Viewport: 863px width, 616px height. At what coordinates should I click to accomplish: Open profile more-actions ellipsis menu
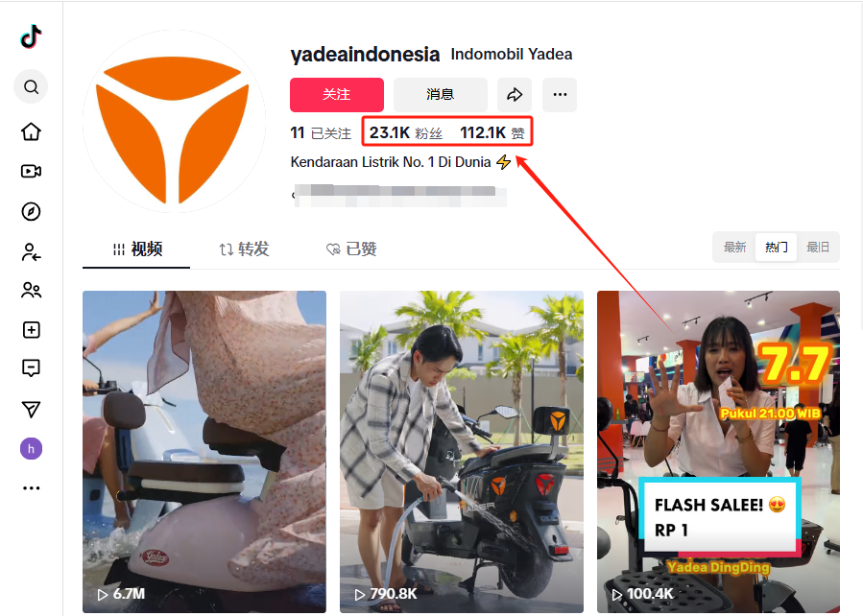tap(560, 95)
